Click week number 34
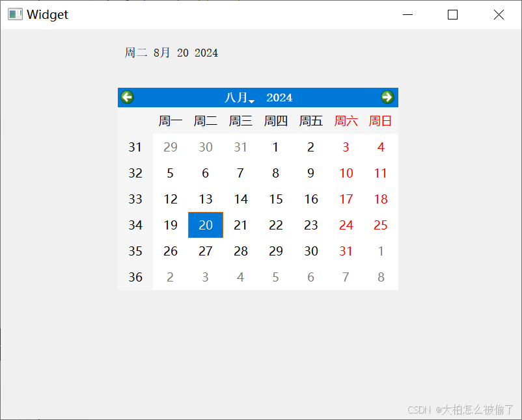 click(x=135, y=225)
